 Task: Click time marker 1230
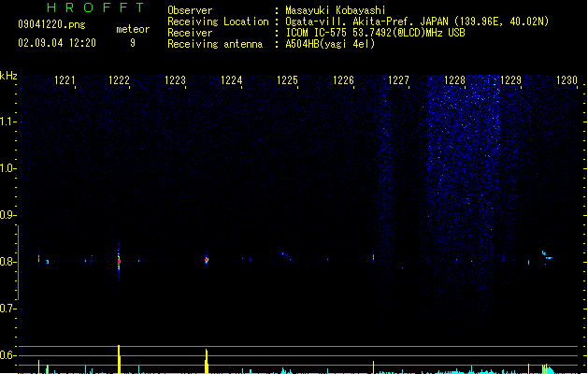tap(566, 80)
